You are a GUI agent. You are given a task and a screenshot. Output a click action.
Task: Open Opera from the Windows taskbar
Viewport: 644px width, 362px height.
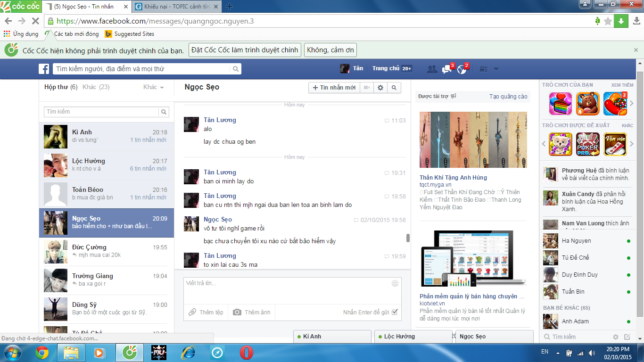coord(246,352)
